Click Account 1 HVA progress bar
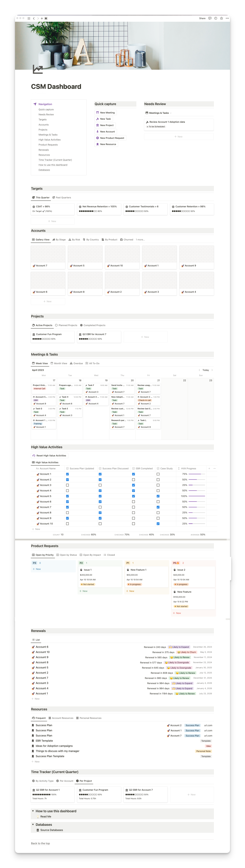Screen dimensions: 245x868 pos(197,474)
